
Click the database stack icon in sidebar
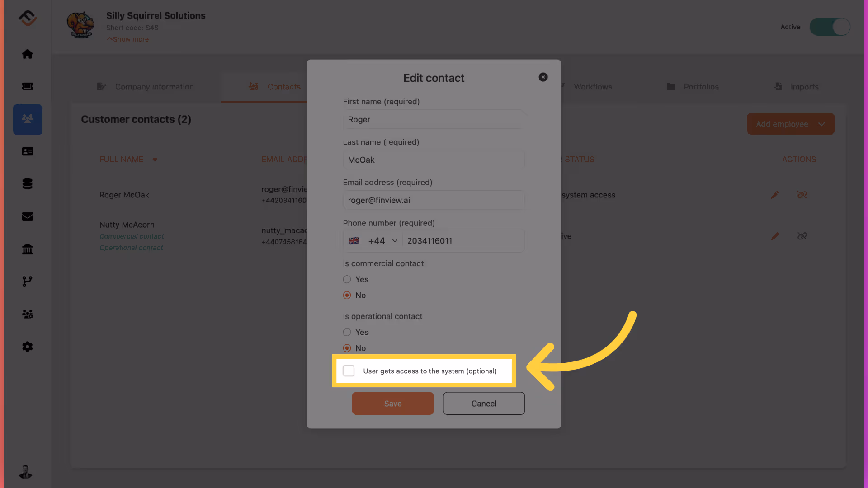(28, 184)
